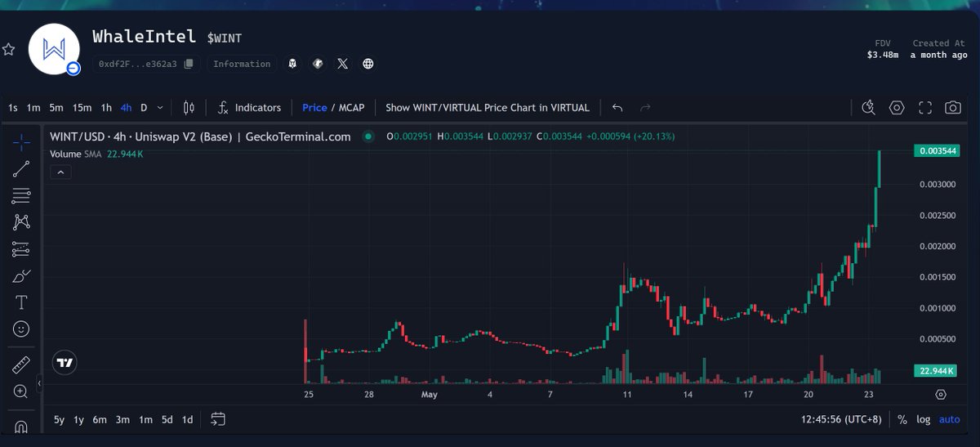The image size is (980, 447).
Task: Toggle auto scale mode
Action: 950,419
